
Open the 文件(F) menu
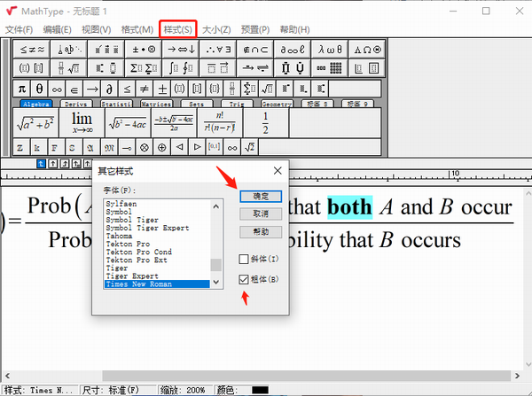tap(19, 30)
